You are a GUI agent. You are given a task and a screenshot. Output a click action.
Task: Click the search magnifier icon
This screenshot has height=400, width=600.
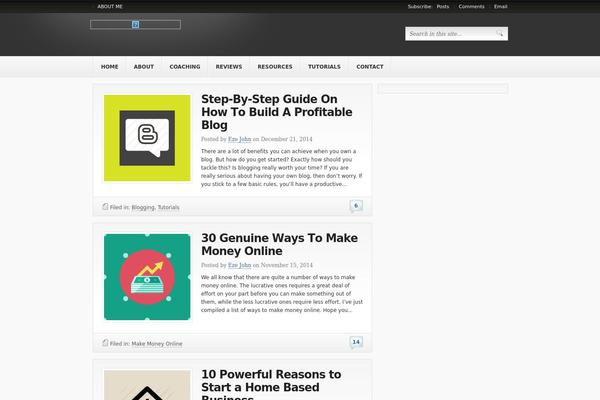499,33
